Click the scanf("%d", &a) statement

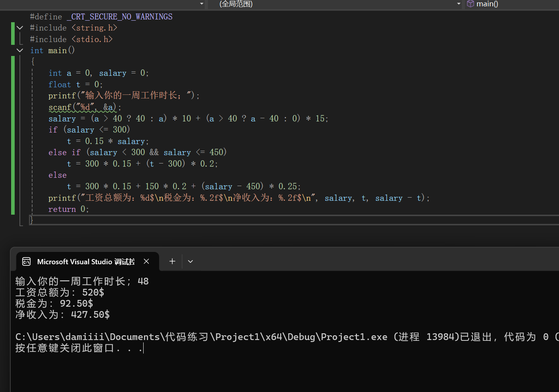coord(85,107)
